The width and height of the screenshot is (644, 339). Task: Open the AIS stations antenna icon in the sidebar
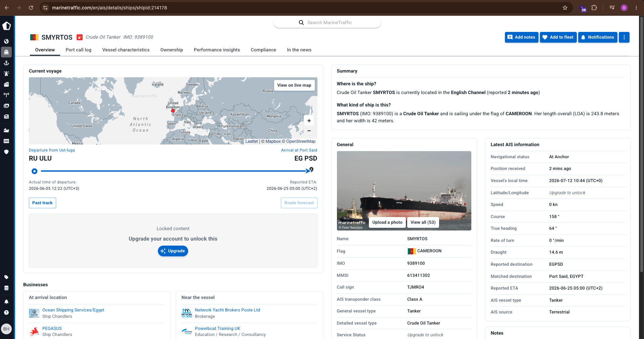tap(6, 95)
